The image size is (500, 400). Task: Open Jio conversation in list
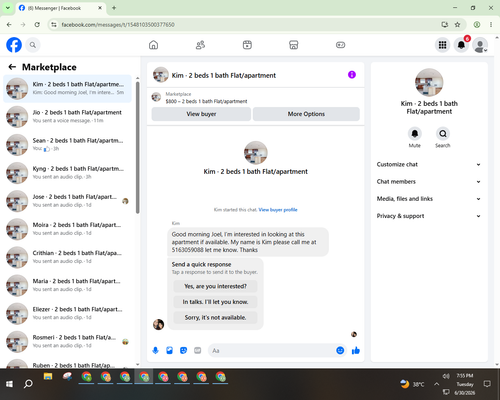(67, 117)
